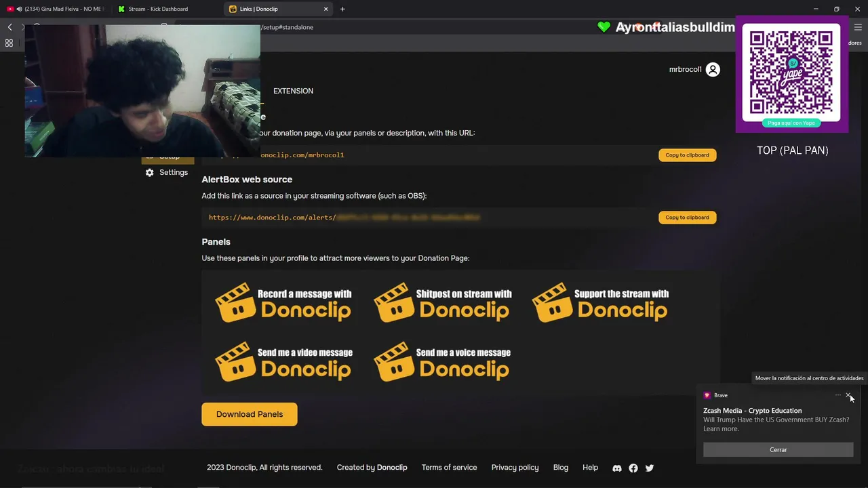Switch to the Giru Mad Fleiva YouTube tab
The height and width of the screenshot is (488, 868).
point(56,9)
